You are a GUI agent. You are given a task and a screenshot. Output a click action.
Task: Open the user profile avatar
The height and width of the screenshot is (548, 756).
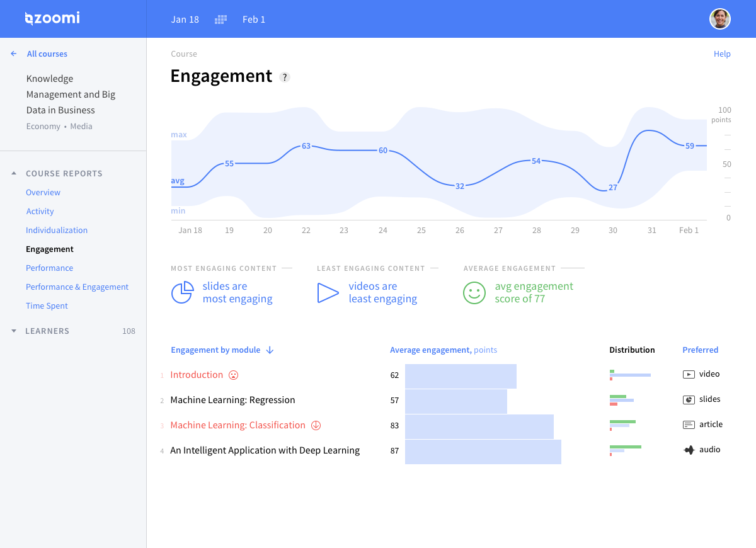pos(719,19)
